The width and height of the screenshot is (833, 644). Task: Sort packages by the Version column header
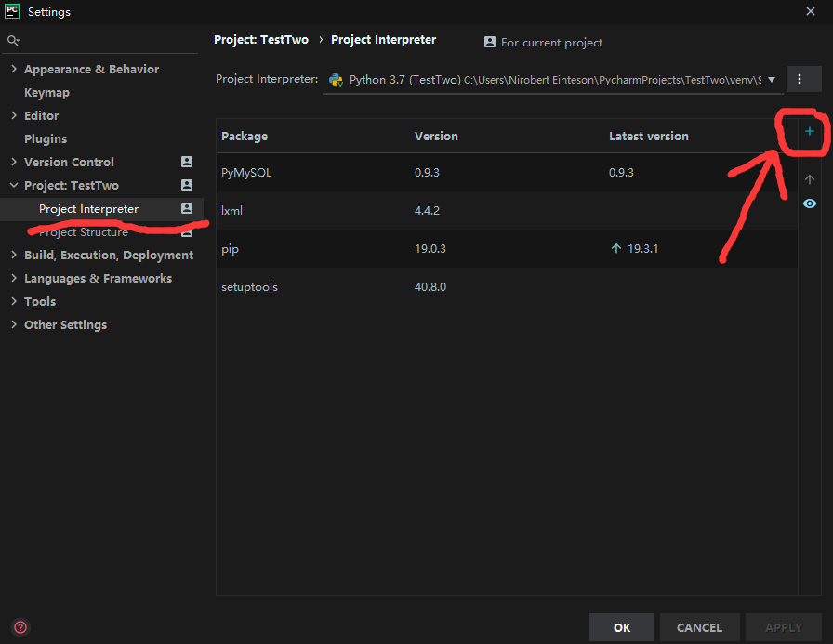click(436, 136)
